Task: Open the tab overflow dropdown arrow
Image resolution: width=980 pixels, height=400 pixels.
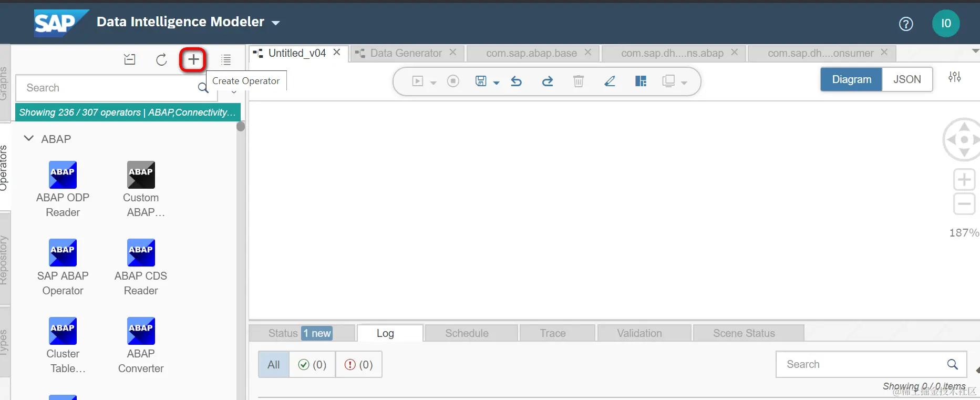Action: (x=975, y=52)
